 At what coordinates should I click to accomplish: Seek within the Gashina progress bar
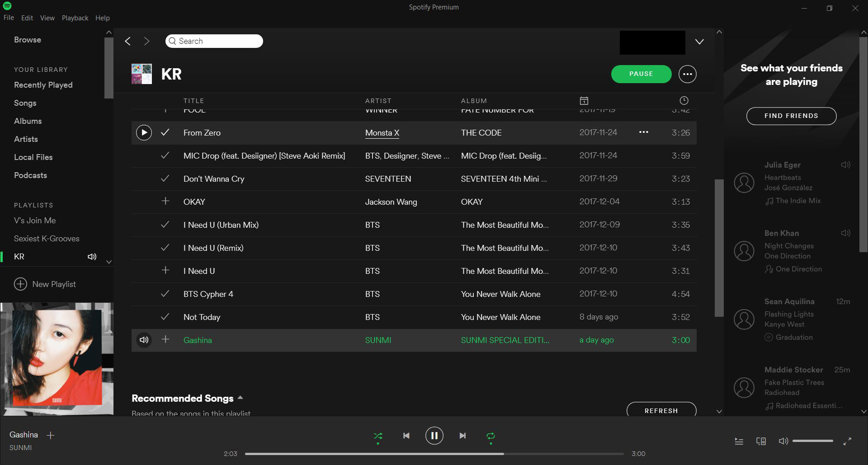click(434, 454)
